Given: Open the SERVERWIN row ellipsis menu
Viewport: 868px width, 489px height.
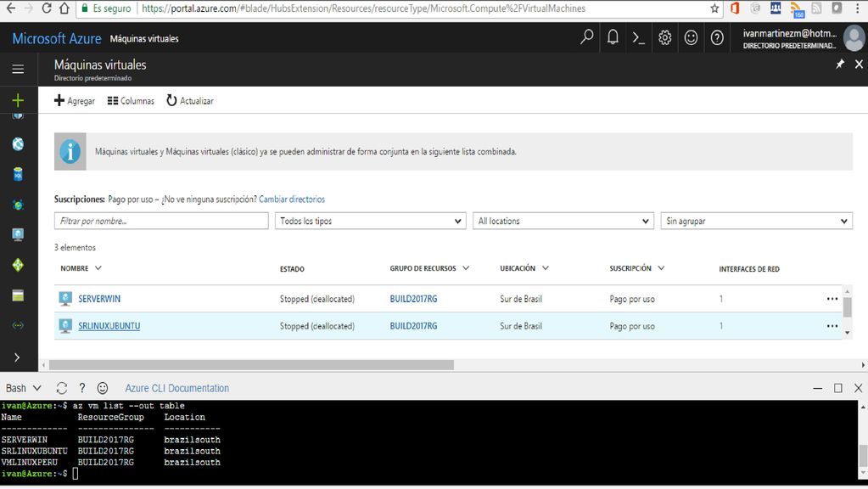Looking at the screenshot, I should click(x=832, y=299).
